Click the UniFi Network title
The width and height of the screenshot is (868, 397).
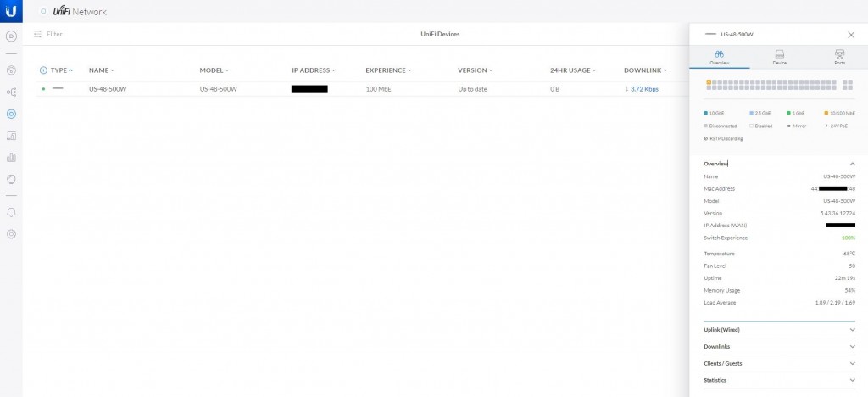pyautogui.click(x=80, y=11)
